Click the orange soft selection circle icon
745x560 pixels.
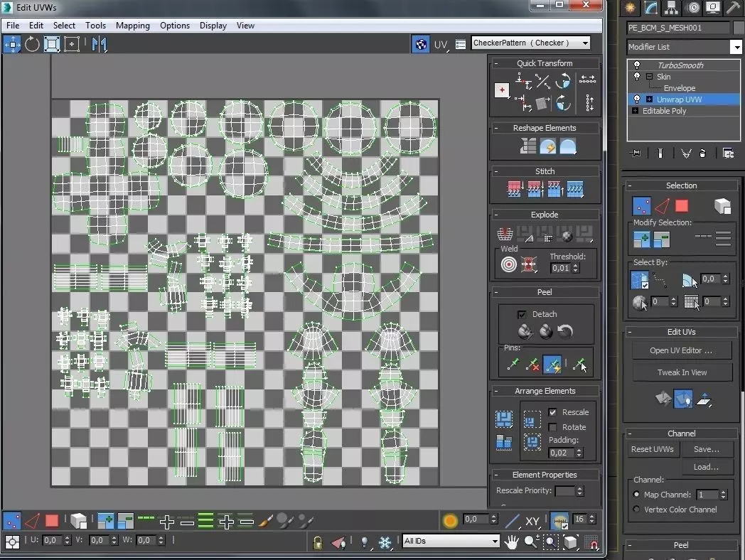click(x=450, y=521)
